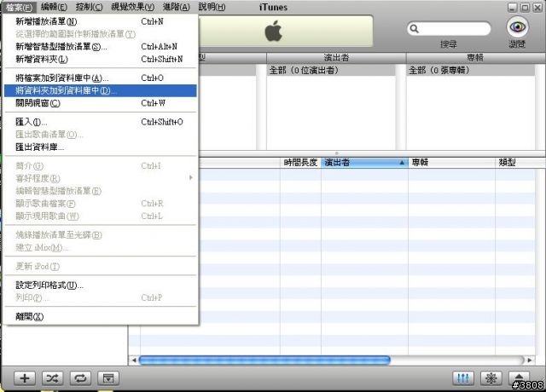Choose 匯出資料庫... menu item
The height and width of the screenshot is (392, 546).
(x=101, y=147)
